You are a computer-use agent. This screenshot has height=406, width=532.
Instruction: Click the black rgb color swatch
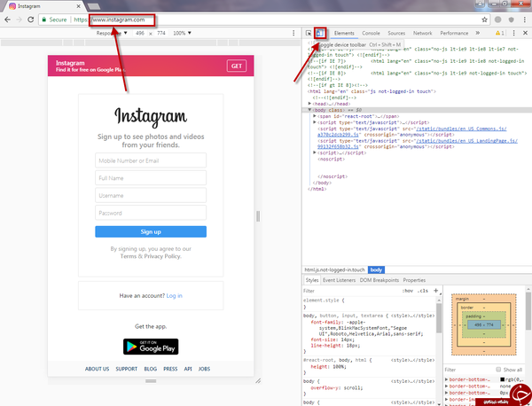[502, 379]
